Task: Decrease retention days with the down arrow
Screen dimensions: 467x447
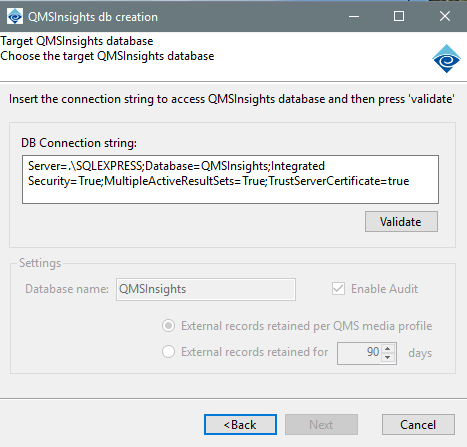Action: pyautogui.click(x=387, y=357)
